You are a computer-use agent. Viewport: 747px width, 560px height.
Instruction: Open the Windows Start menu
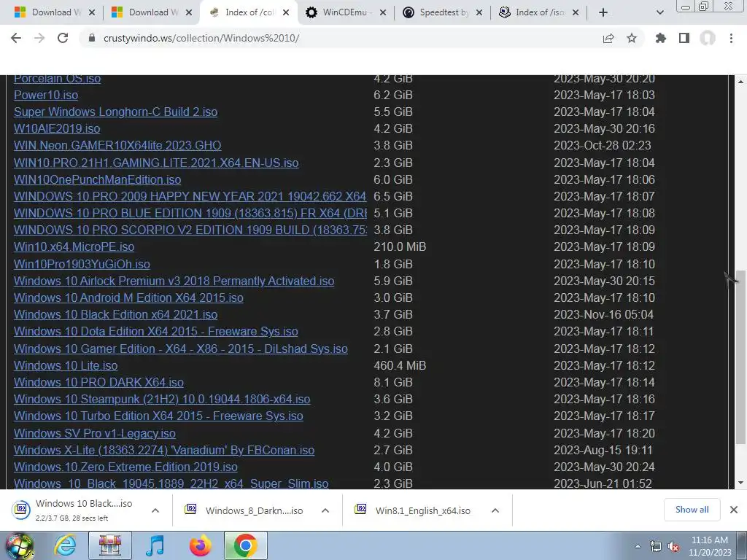pyautogui.click(x=19, y=545)
